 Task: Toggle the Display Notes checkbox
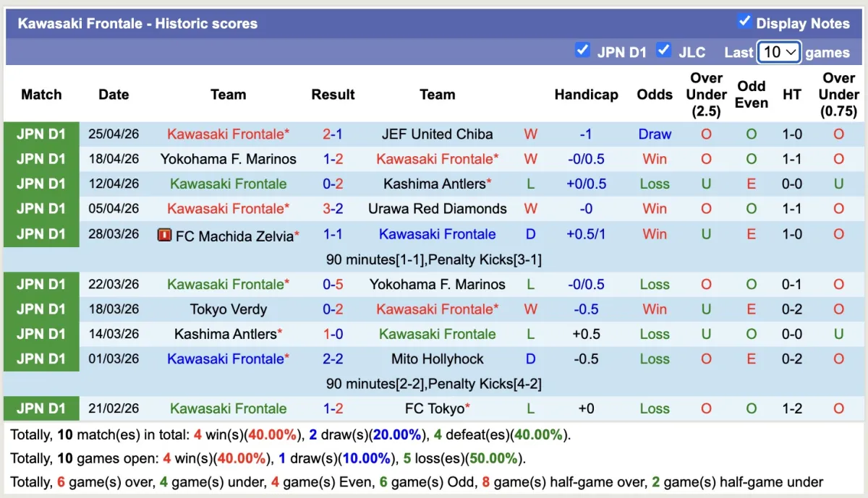744,22
